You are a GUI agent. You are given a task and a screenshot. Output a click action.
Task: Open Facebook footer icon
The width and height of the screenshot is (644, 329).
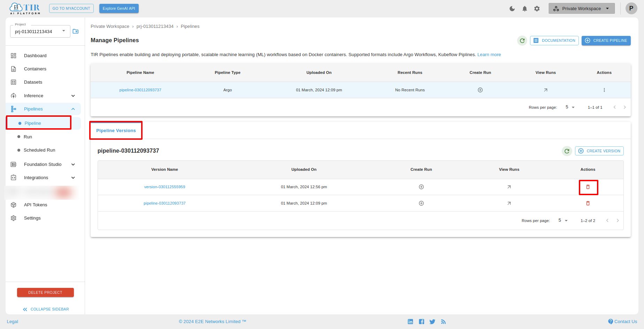click(x=422, y=322)
